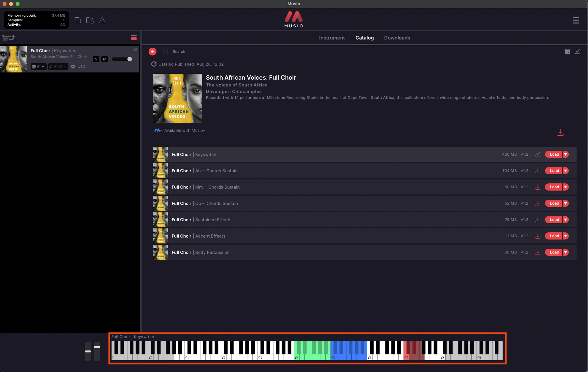The image size is (588, 372).
Task: Mute the Full Choir Keyswitch instrument
Action: point(105,59)
